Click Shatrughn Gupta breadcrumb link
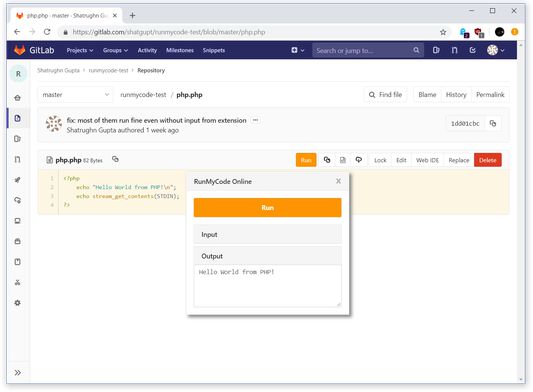 (x=58, y=70)
